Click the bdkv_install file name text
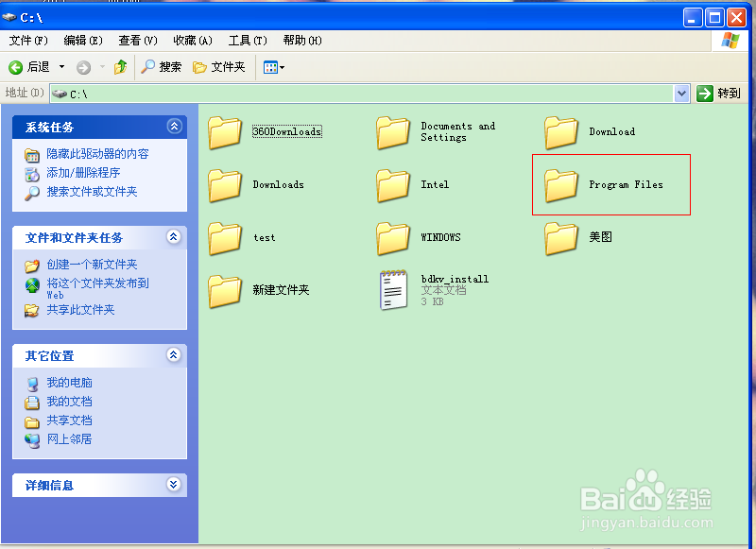Screen dimensions: 756x549 (x=455, y=279)
